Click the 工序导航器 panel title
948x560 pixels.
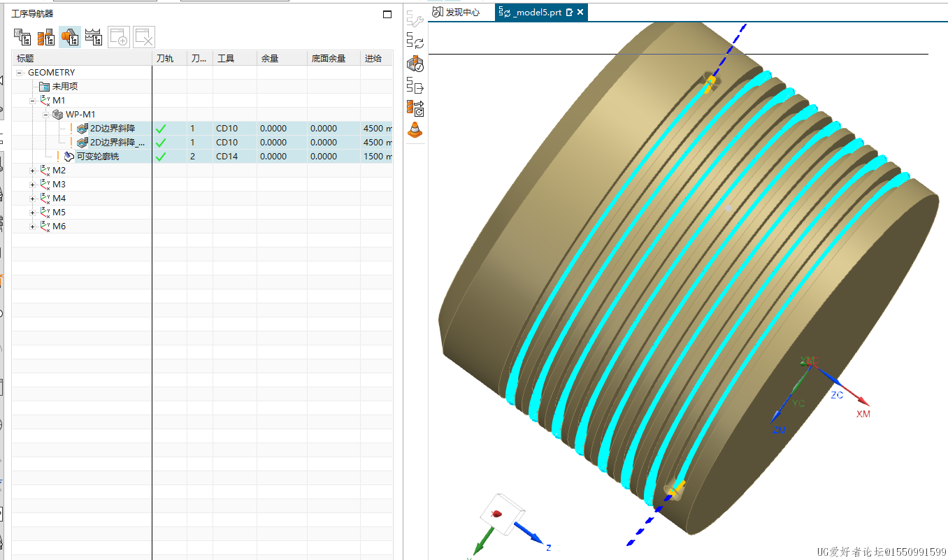[32, 14]
